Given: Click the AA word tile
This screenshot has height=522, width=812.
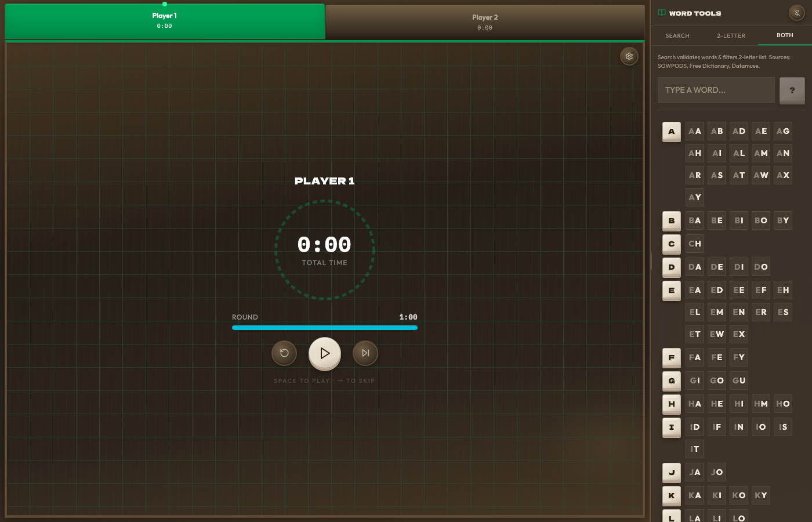Looking at the screenshot, I should pyautogui.click(x=694, y=131).
